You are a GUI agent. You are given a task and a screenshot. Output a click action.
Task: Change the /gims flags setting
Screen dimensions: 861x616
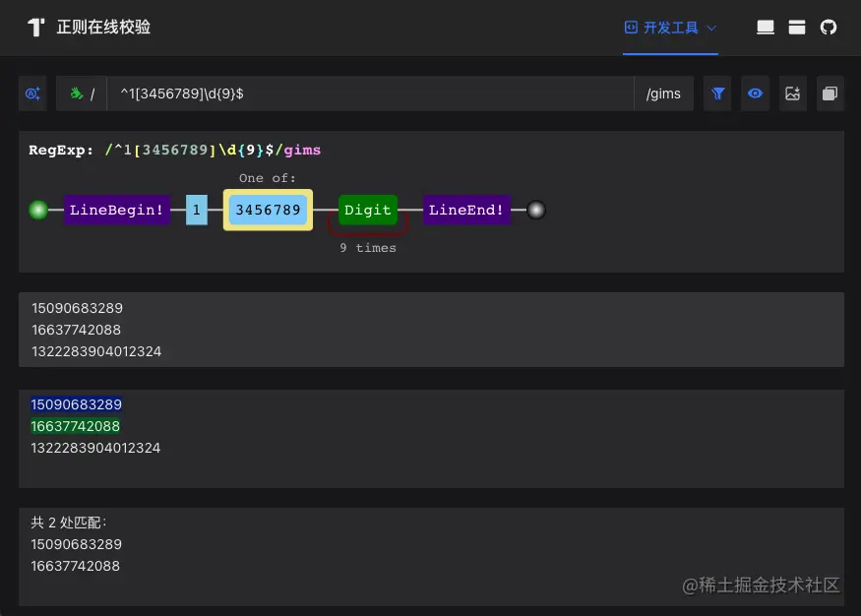coord(663,93)
